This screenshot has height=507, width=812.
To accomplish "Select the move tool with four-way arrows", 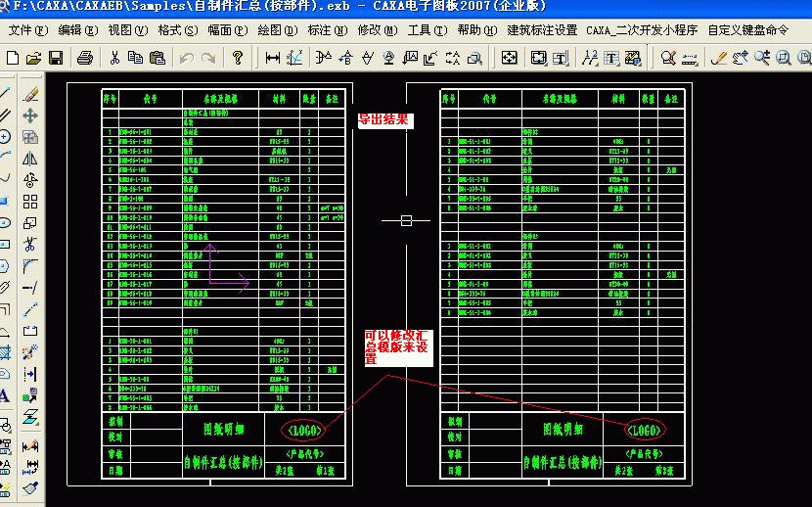I will tap(30, 115).
